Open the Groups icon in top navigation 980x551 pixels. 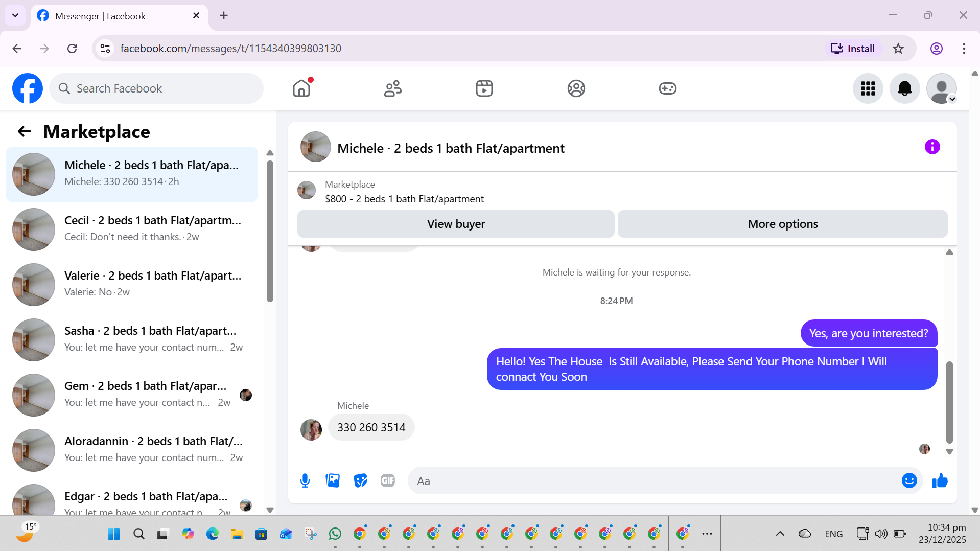click(576, 88)
